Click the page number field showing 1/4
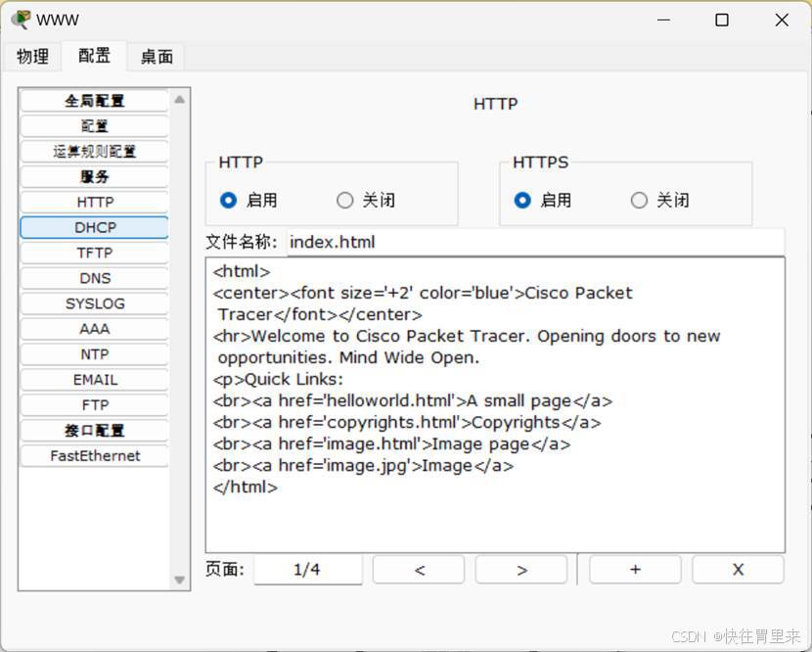The image size is (812, 652). point(307,570)
